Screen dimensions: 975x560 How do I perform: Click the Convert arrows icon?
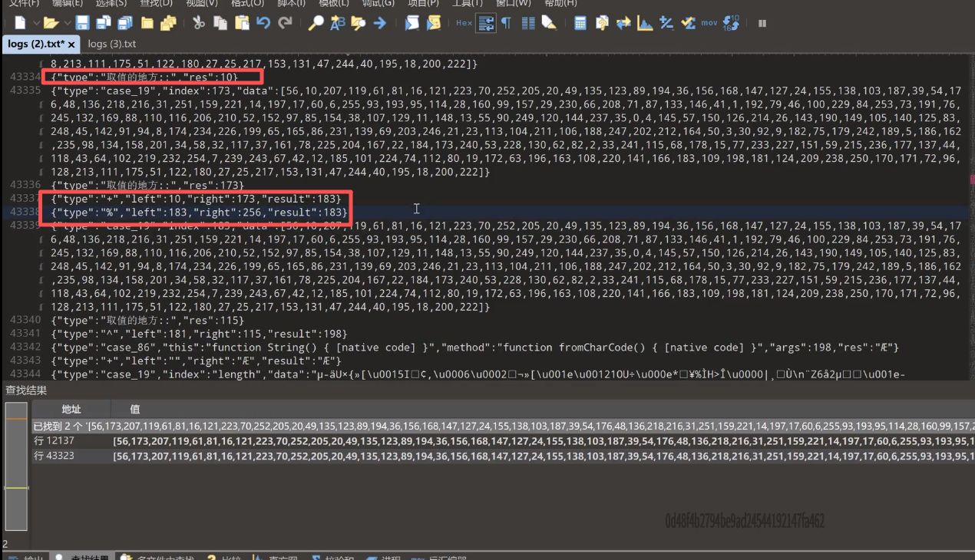(x=623, y=23)
